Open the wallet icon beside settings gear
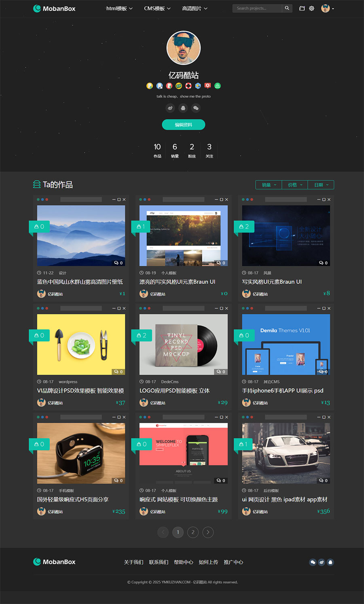Viewport: 364px width, 604px height. click(302, 8)
